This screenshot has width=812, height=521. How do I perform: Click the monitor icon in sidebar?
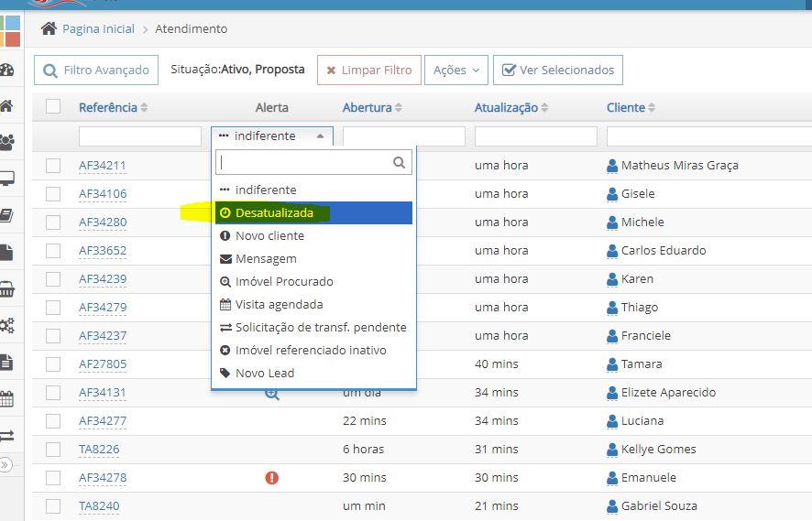7,178
